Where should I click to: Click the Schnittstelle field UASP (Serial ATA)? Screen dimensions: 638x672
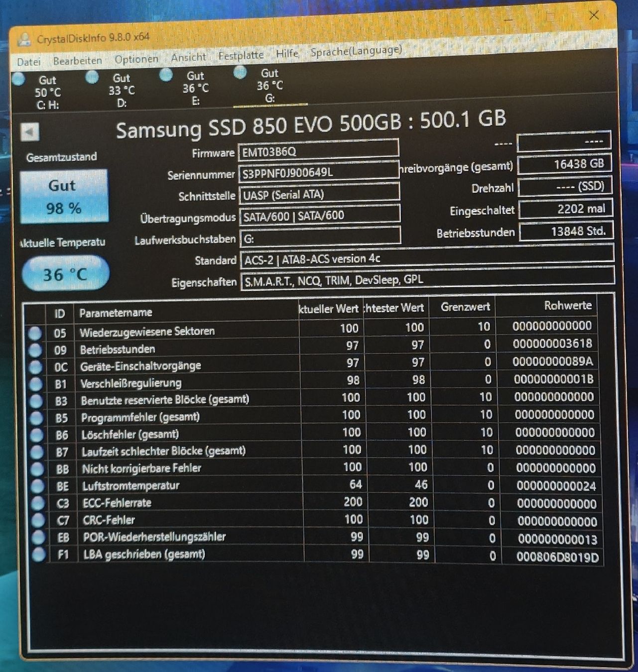(x=319, y=194)
